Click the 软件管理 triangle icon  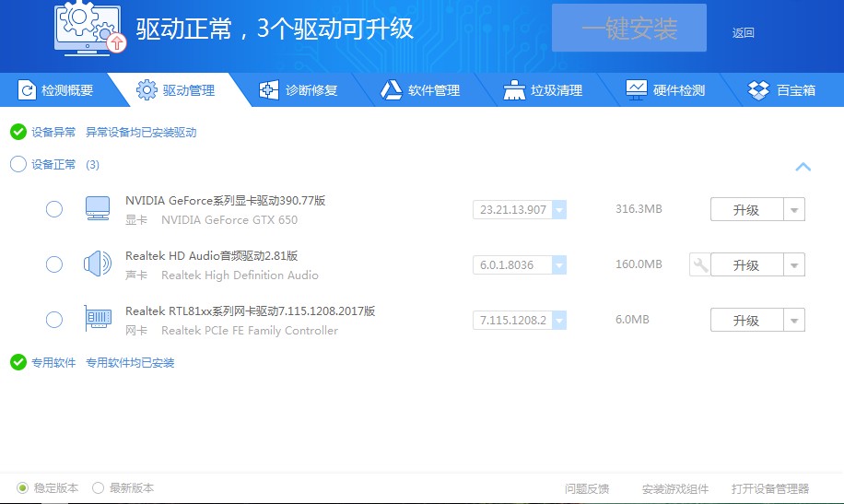coord(392,90)
